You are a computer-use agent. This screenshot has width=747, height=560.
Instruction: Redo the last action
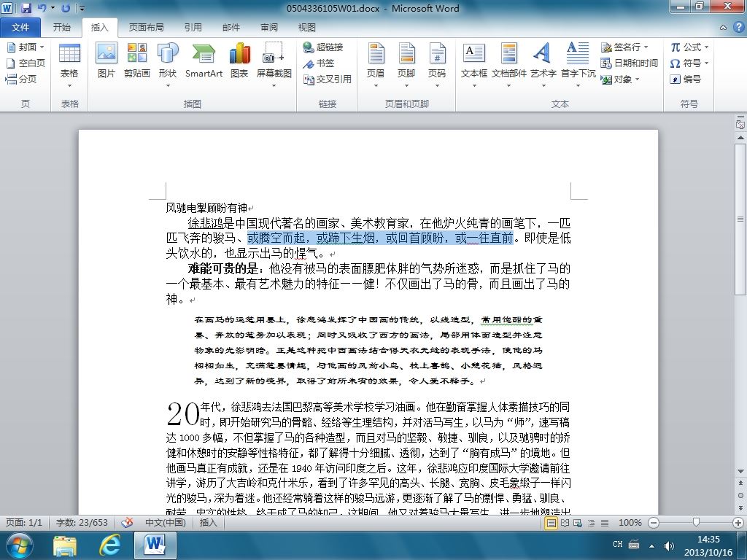(x=66, y=8)
